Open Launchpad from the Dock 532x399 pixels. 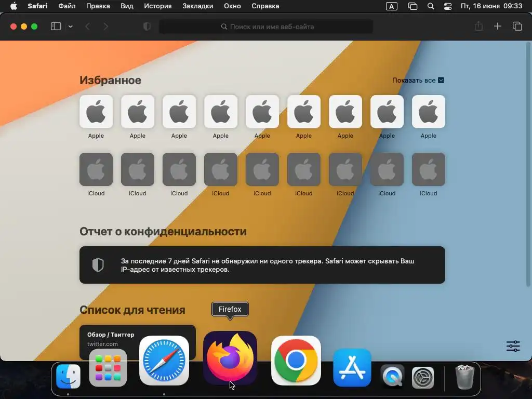108,368
